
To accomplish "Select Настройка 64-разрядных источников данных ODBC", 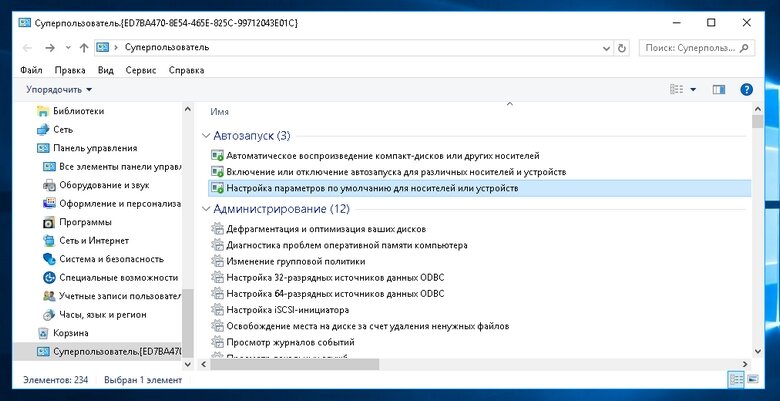I will click(x=335, y=294).
